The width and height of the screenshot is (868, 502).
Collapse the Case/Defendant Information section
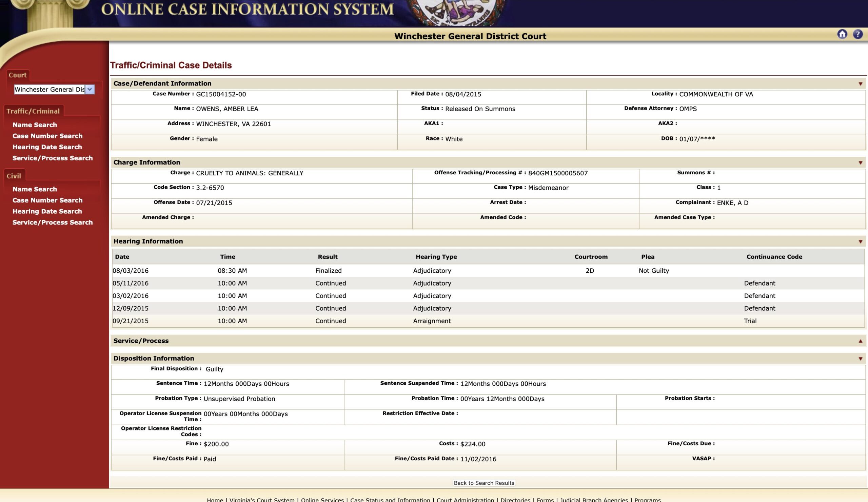[860, 84]
